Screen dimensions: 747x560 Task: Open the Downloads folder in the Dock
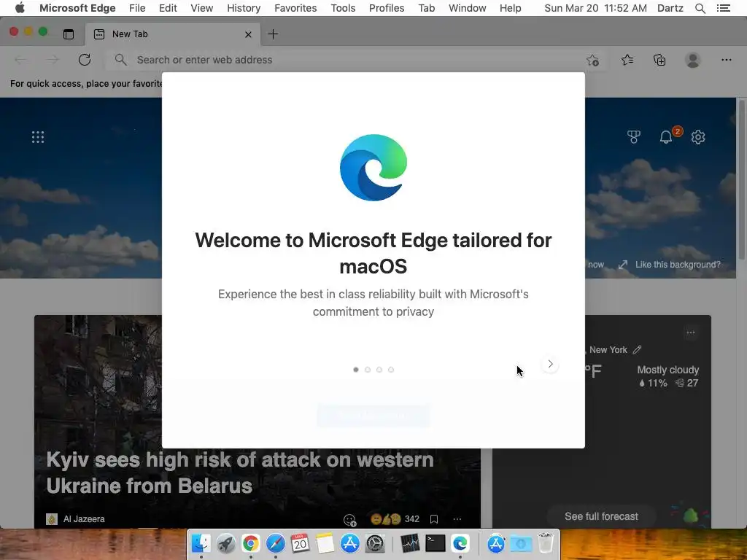[521, 543]
